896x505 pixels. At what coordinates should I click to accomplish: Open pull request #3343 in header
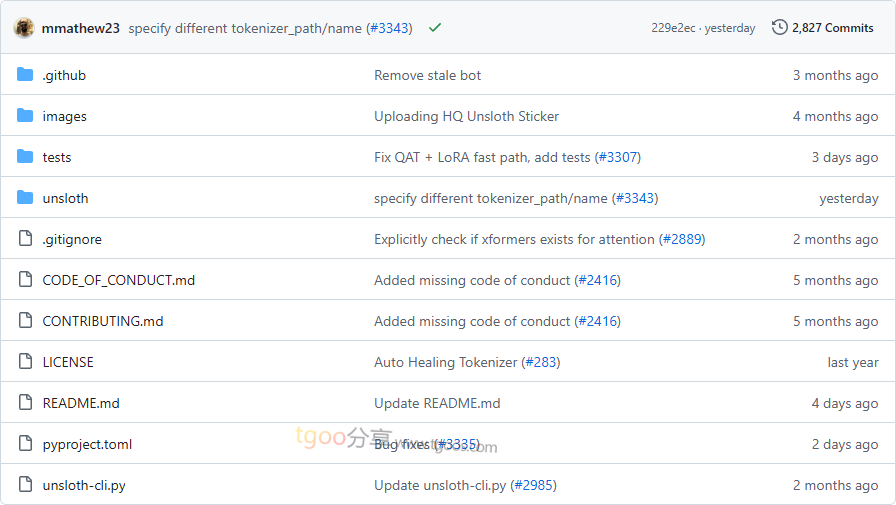click(x=389, y=28)
